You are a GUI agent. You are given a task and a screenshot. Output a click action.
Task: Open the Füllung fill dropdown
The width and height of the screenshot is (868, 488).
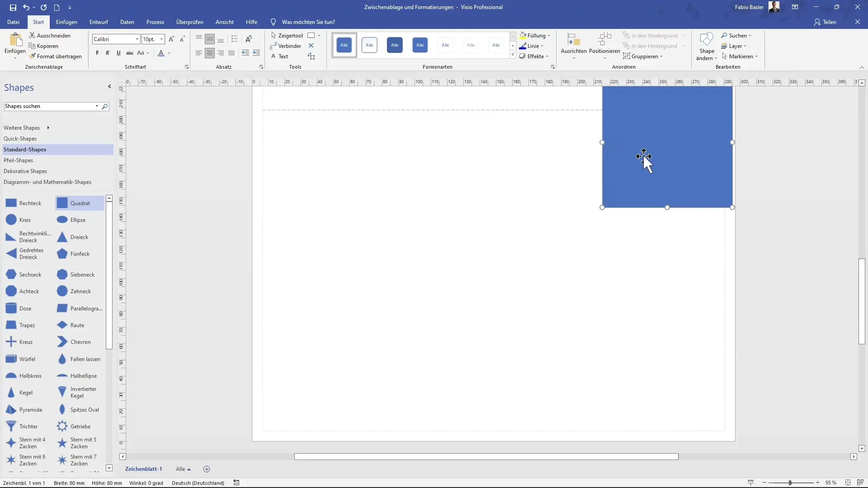tap(535, 35)
